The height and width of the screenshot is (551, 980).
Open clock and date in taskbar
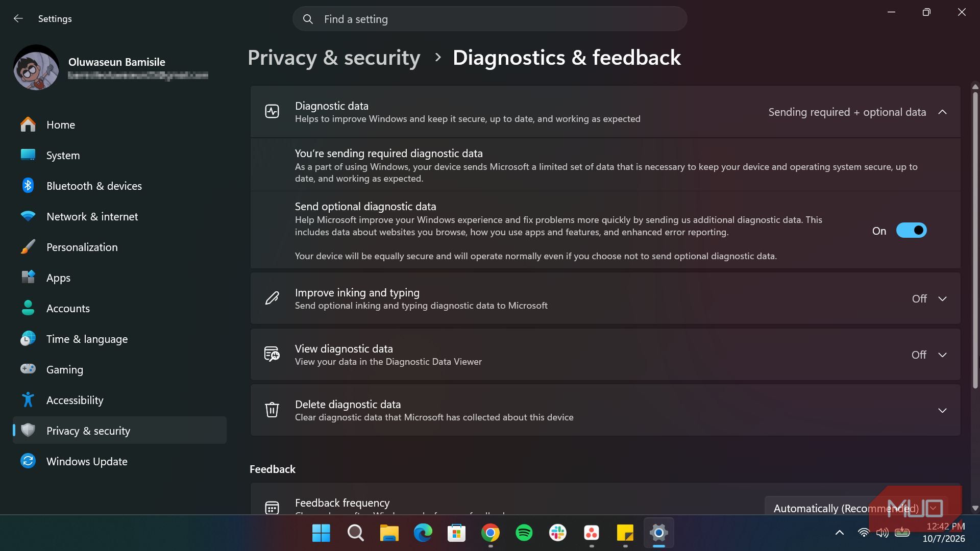click(x=944, y=533)
